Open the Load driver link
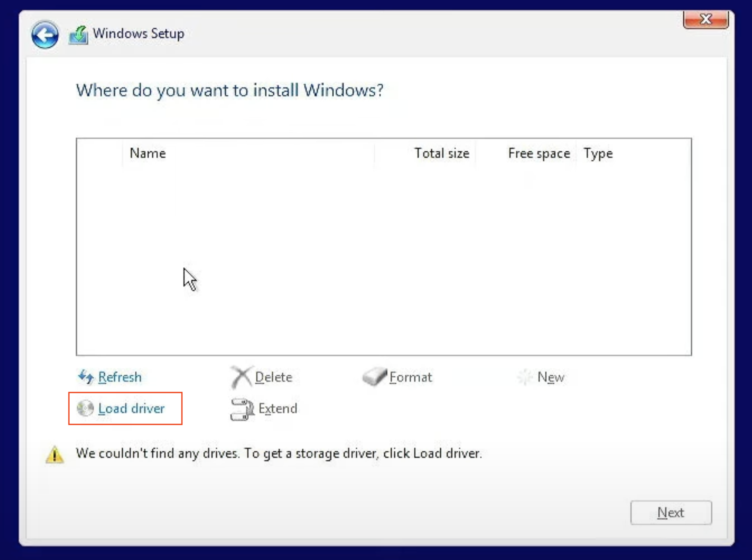 [x=131, y=408]
